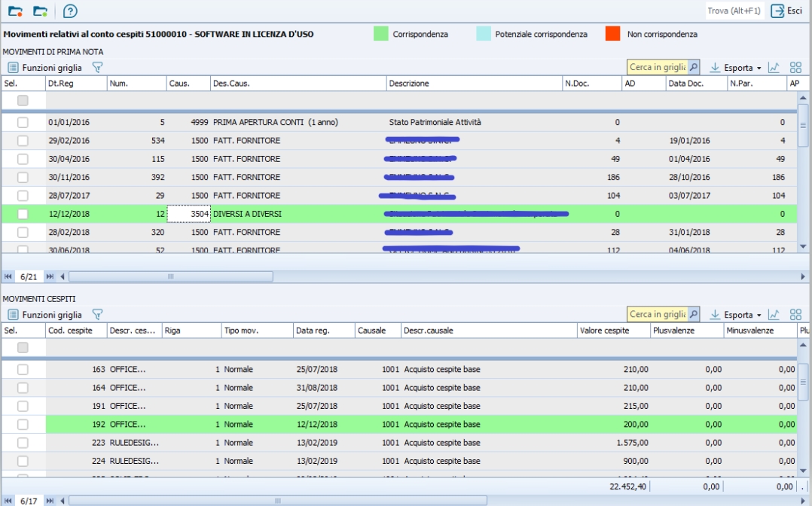812x506 pixels.
Task: Click the folder icon with orange dot
Action: tap(15, 11)
